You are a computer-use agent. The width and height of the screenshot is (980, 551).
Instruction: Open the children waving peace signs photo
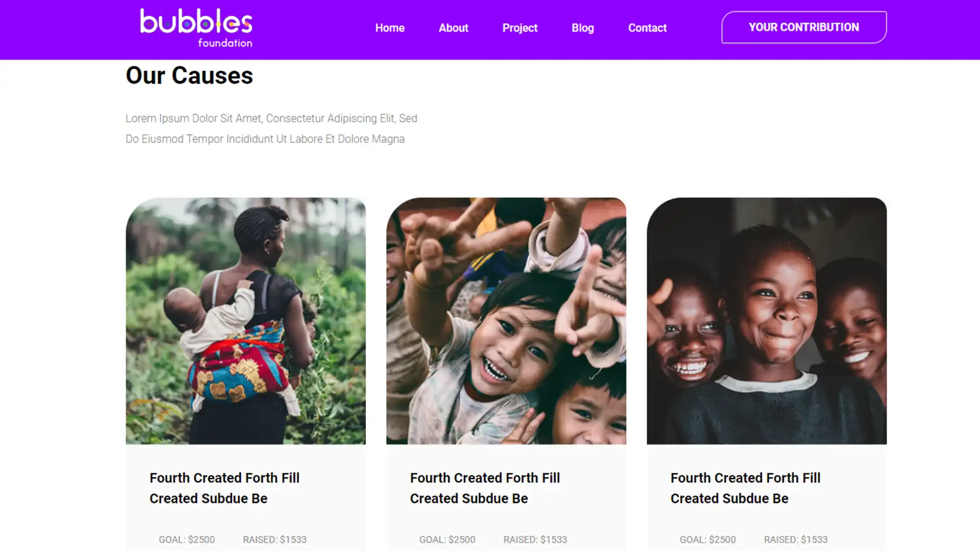pyautogui.click(x=506, y=320)
